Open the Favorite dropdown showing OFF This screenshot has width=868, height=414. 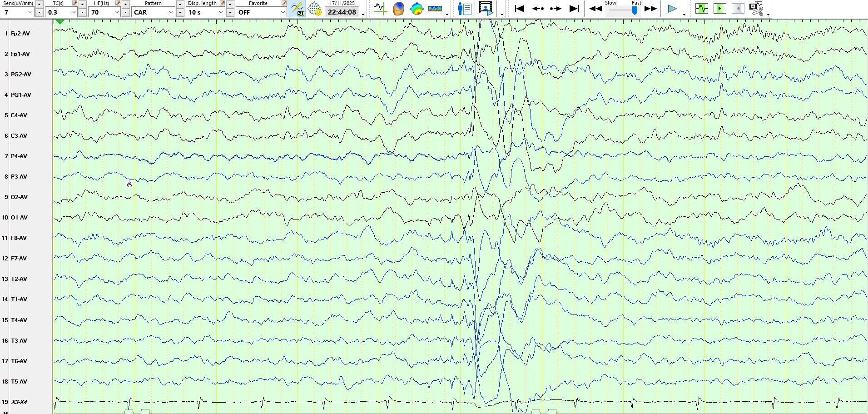click(x=261, y=12)
